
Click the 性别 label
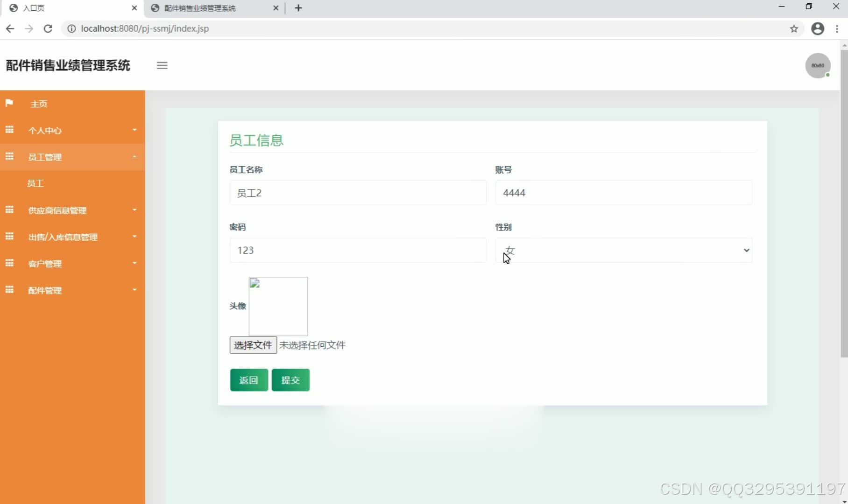click(x=503, y=227)
